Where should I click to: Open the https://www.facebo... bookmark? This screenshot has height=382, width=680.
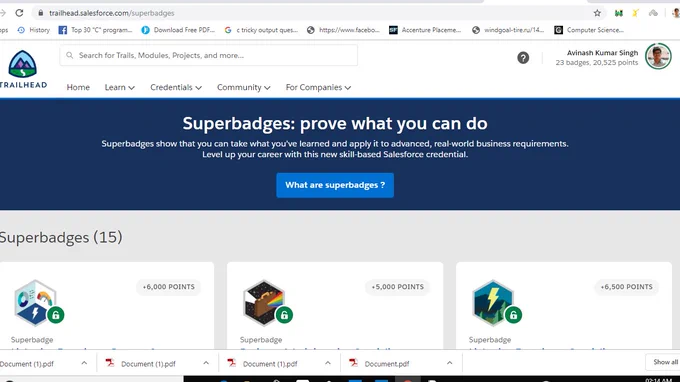point(343,30)
